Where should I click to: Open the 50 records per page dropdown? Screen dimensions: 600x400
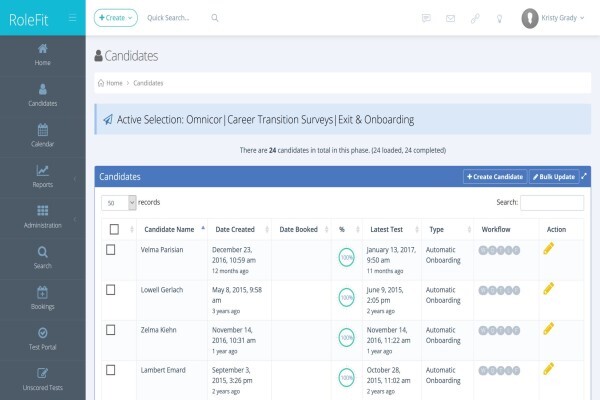119,203
